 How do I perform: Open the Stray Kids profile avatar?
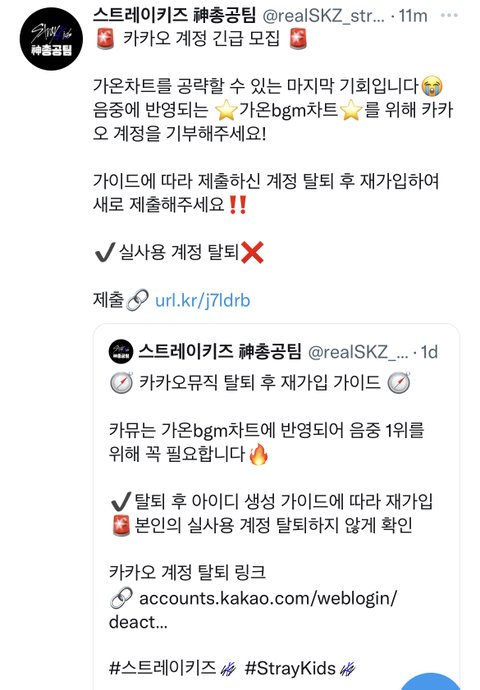coord(51,39)
